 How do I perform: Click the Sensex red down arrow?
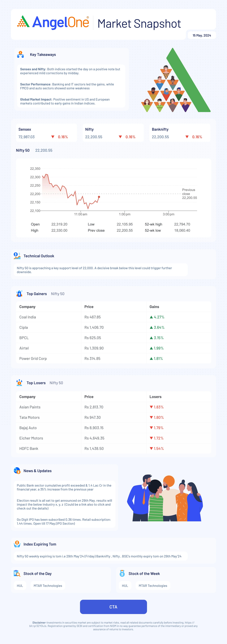53,137
